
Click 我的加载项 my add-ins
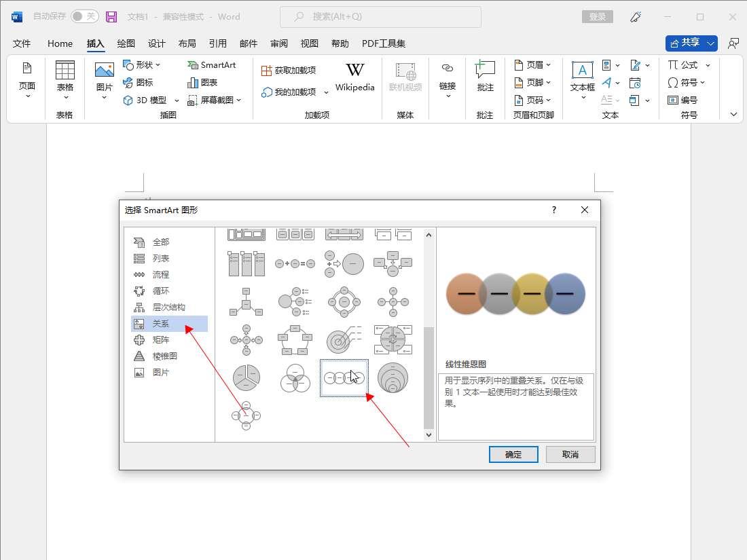(x=289, y=92)
